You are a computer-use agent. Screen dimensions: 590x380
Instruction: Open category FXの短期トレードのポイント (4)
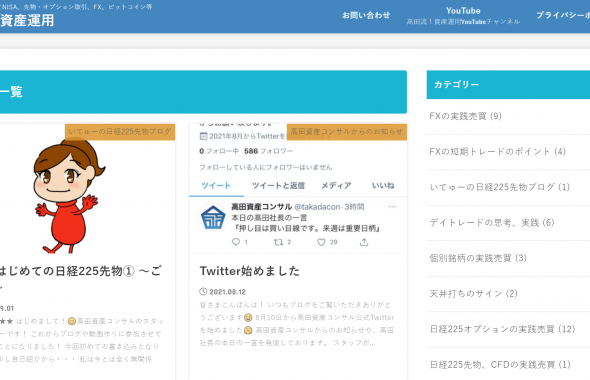[x=497, y=151]
